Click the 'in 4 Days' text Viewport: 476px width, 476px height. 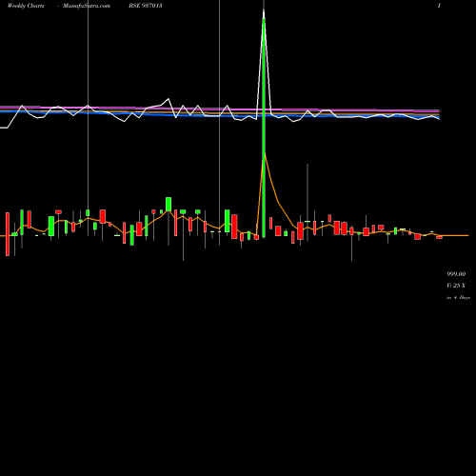coord(458,298)
